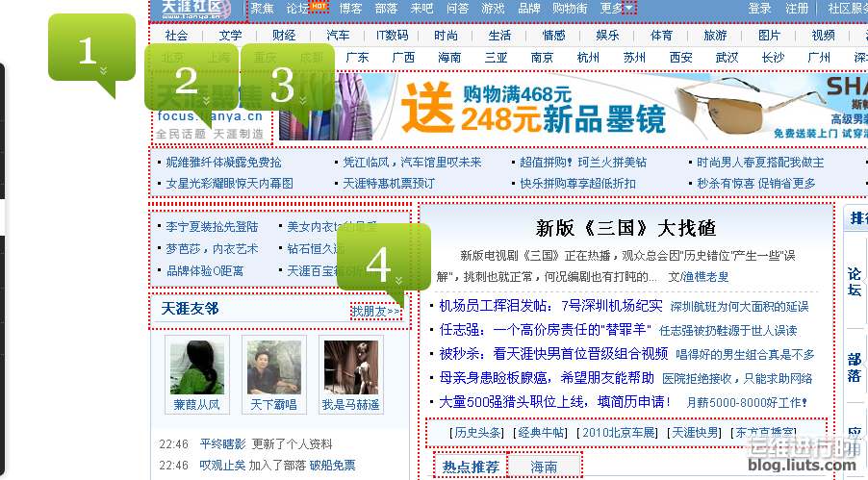Switch to the 海南 tab
This screenshot has height=480, width=868.
(546, 467)
